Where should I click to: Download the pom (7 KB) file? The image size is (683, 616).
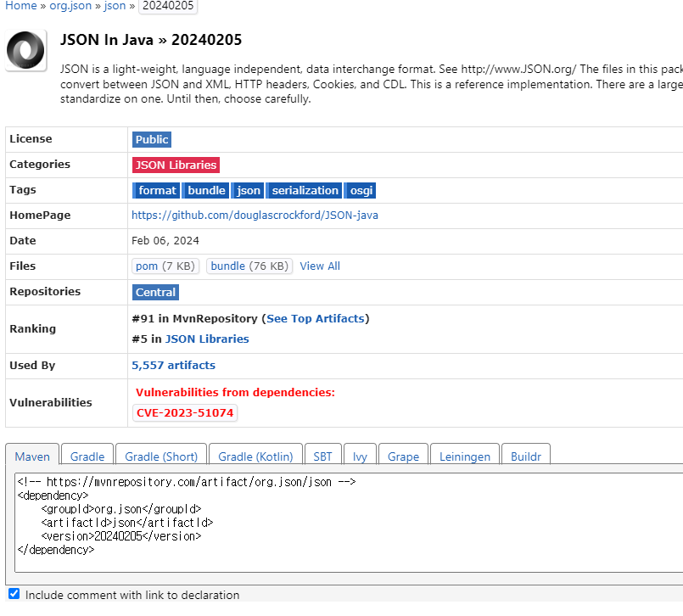[165, 266]
